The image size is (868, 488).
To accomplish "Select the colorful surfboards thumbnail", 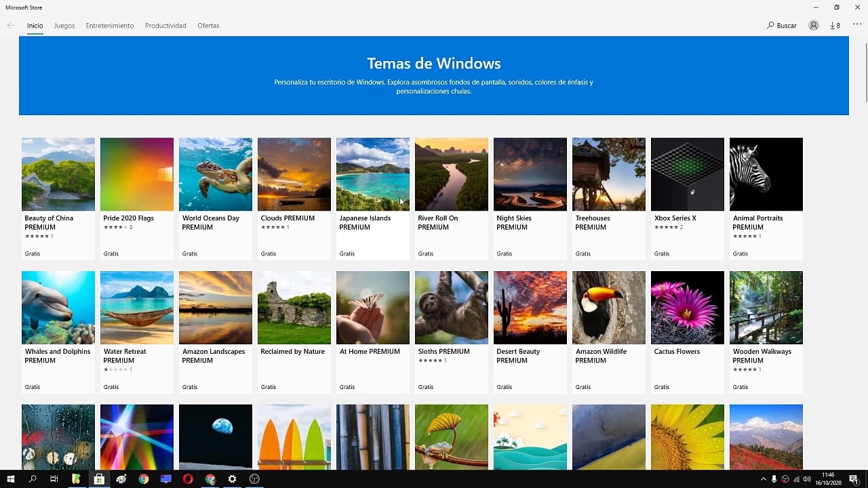I will point(294,437).
